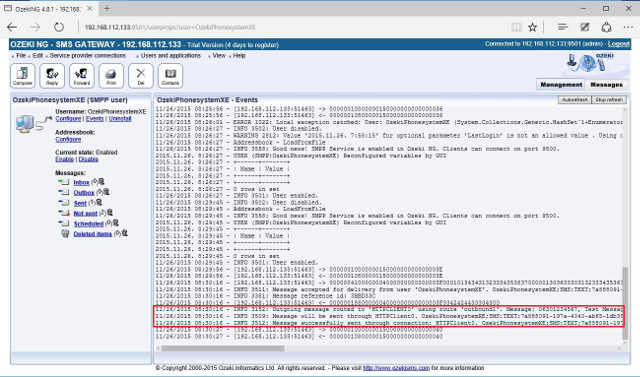Toggle the reading view icon
Viewport: 640px width, 377px height.
pos(516,27)
